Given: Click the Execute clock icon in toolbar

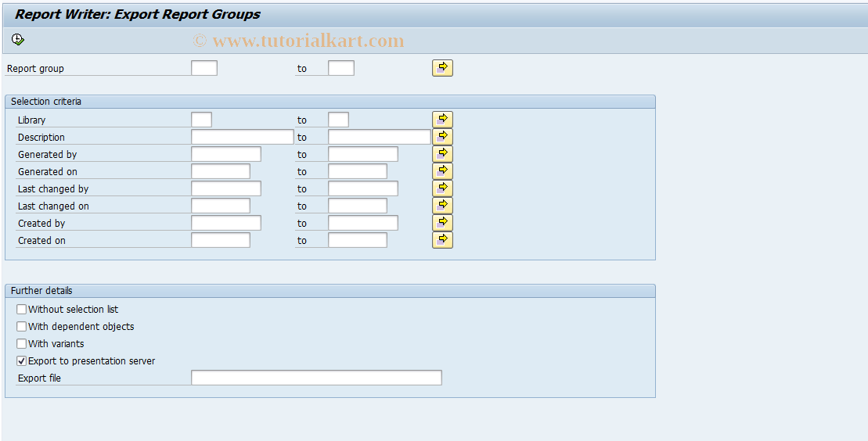Looking at the screenshot, I should (x=18, y=39).
